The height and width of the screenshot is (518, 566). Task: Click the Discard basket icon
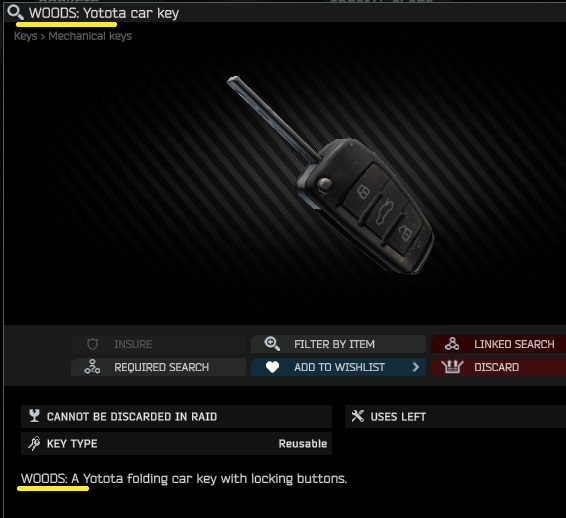click(x=452, y=367)
